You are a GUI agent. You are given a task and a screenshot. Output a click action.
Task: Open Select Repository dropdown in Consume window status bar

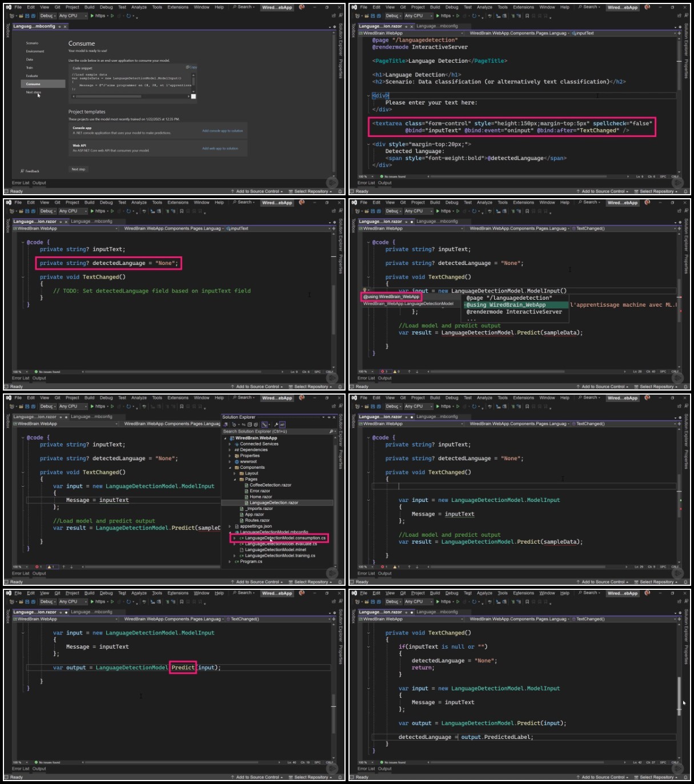311,191
